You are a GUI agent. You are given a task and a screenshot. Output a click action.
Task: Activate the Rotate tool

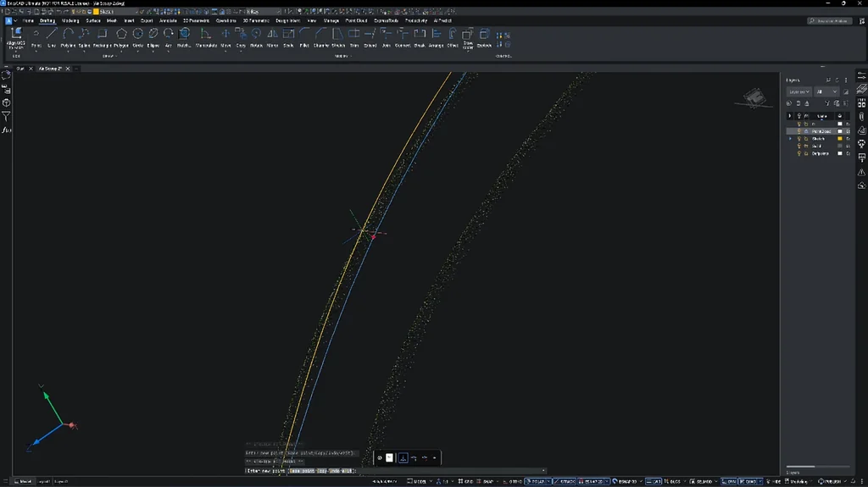pos(256,37)
